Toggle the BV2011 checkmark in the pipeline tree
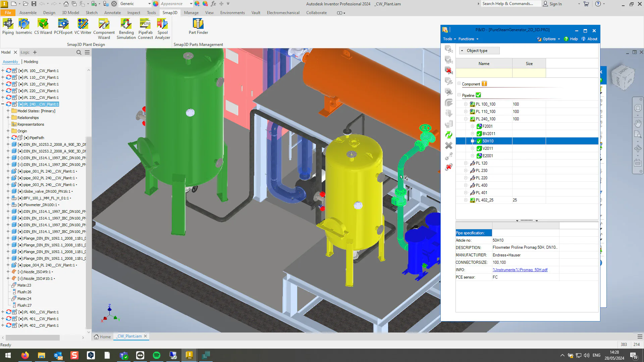The width and height of the screenshot is (644, 362). pos(479,134)
